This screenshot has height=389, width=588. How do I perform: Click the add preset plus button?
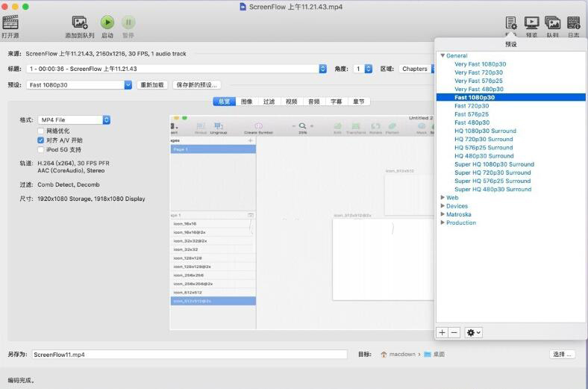[x=442, y=333]
